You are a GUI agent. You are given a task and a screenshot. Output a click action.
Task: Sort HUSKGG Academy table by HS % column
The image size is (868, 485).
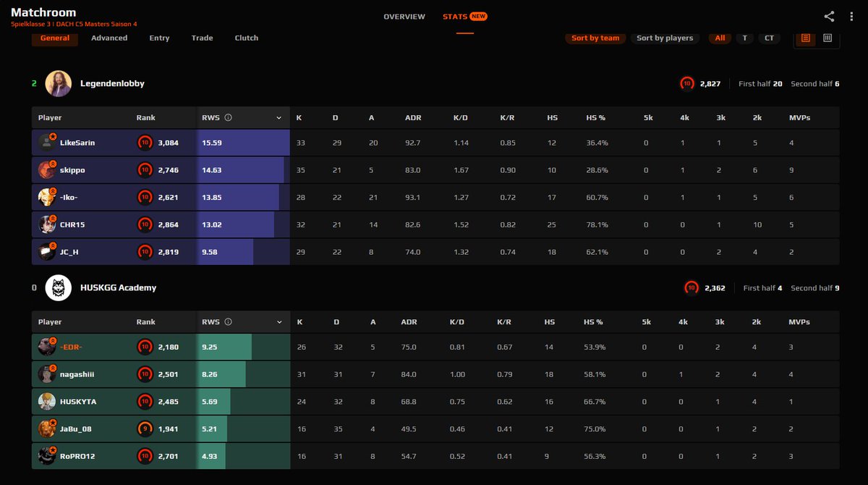pos(593,322)
